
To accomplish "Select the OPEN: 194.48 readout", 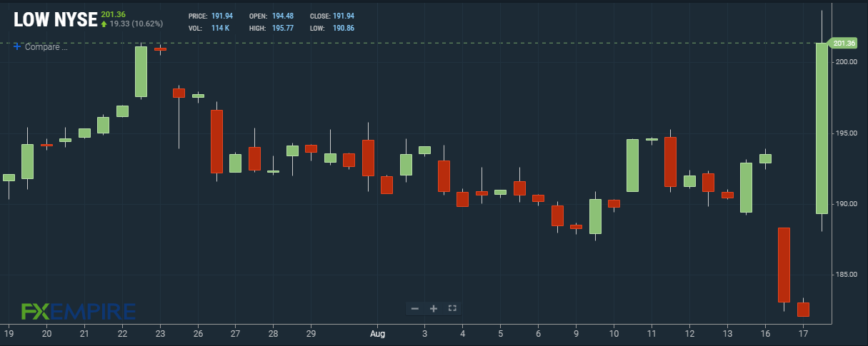I will 272,16.
